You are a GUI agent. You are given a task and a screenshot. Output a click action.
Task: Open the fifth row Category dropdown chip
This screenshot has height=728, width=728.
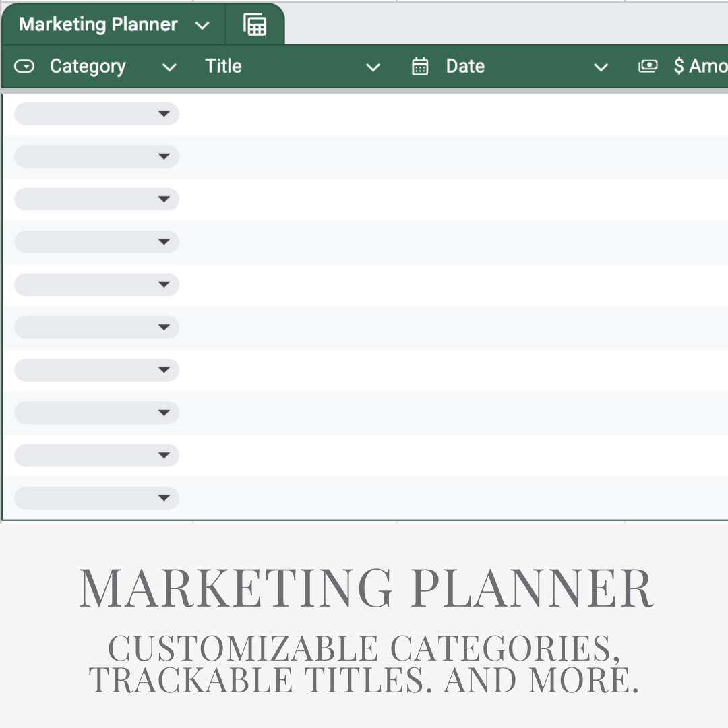point(96,284)
